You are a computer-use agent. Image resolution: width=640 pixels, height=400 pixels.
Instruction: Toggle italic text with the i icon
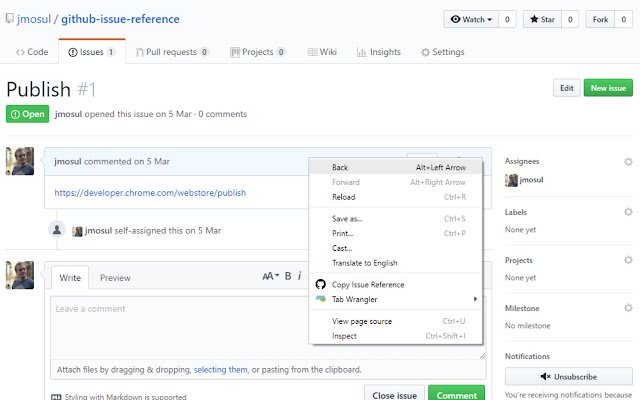coord(300,276)
